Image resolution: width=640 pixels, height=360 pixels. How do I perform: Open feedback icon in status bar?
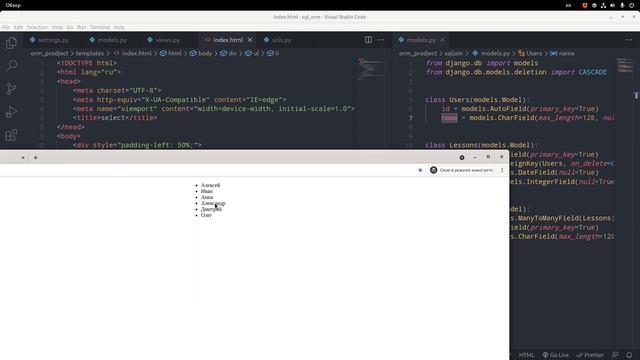(615, 355)
